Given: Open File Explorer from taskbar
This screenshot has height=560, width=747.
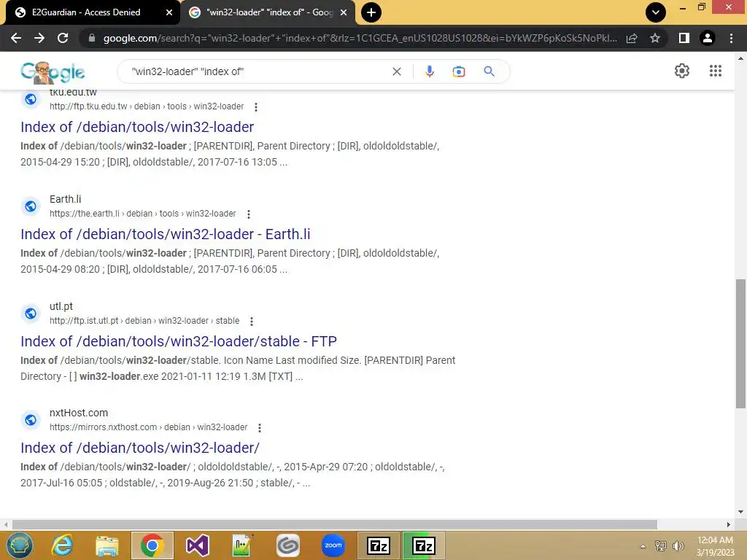Looking at the screenshot, I should [107, 545].
